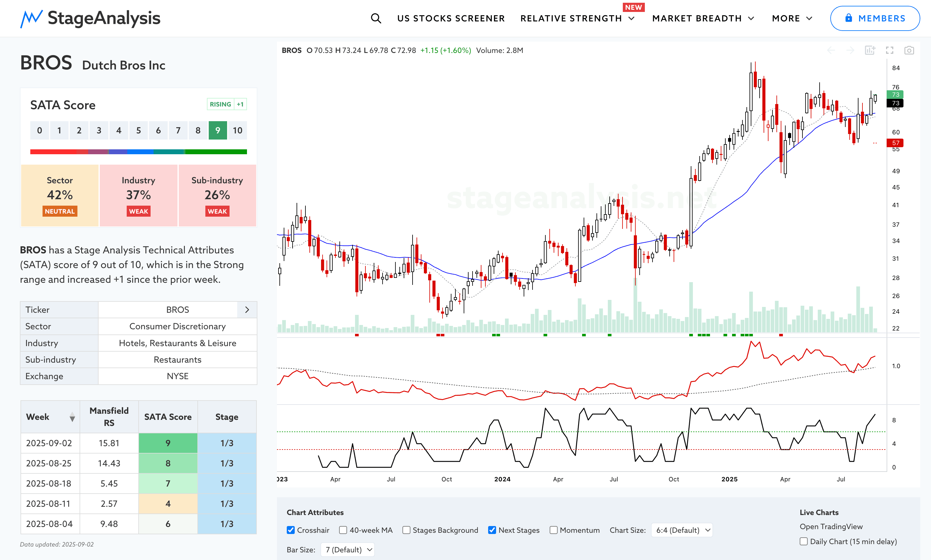Viewport: 931px width, 560px height.
Task: Click SATA score box 9
Action: [218, 131]
